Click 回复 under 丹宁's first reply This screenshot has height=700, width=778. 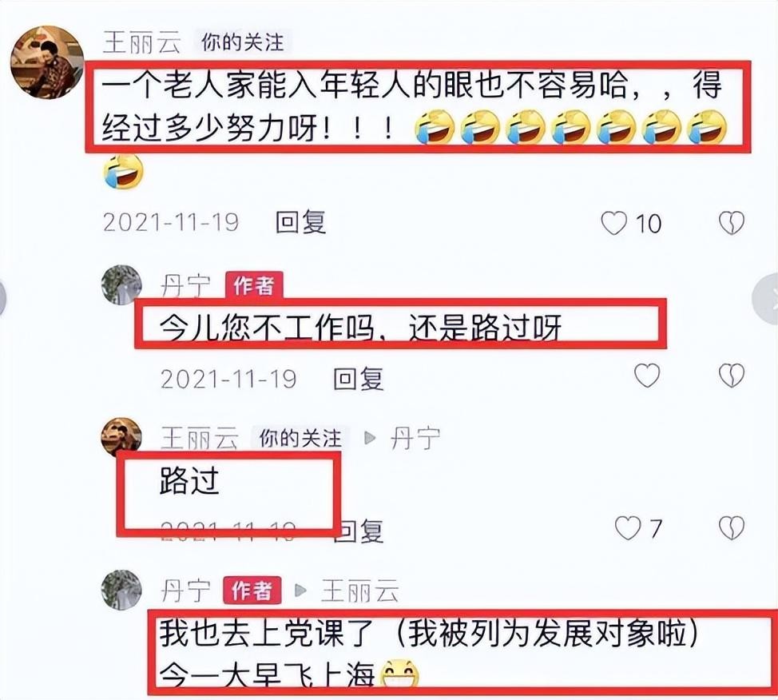coord(358,379)
